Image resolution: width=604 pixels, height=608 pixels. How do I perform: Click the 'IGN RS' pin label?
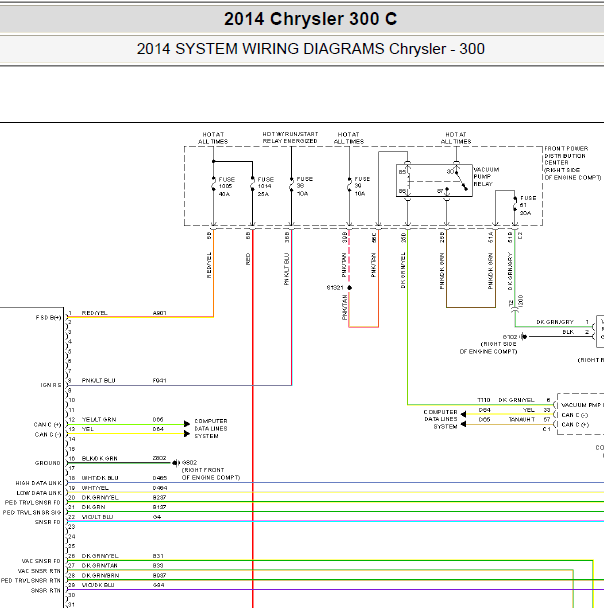(x=51, y=385)
